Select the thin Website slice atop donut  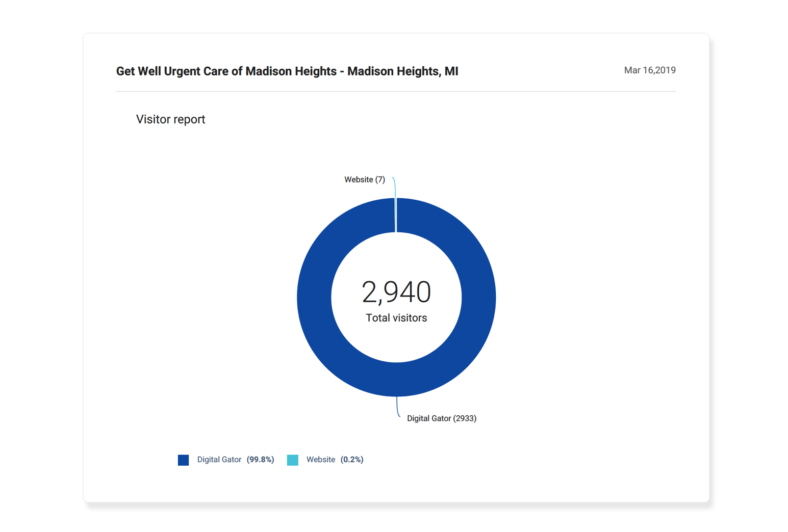(x=396, y=215)
